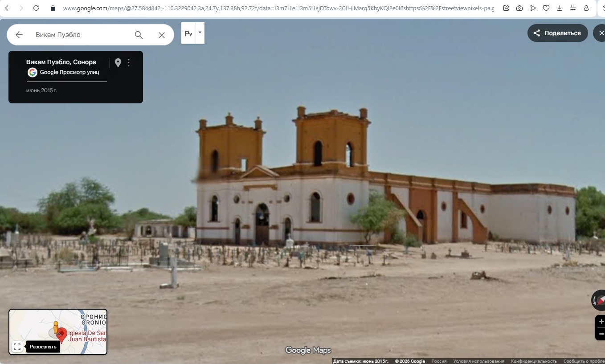The width and height of the screenshot is (605, 364).
Task: Click the back arrow in the Maps search box
Action: pyautogui.click(x=19, y=35)
